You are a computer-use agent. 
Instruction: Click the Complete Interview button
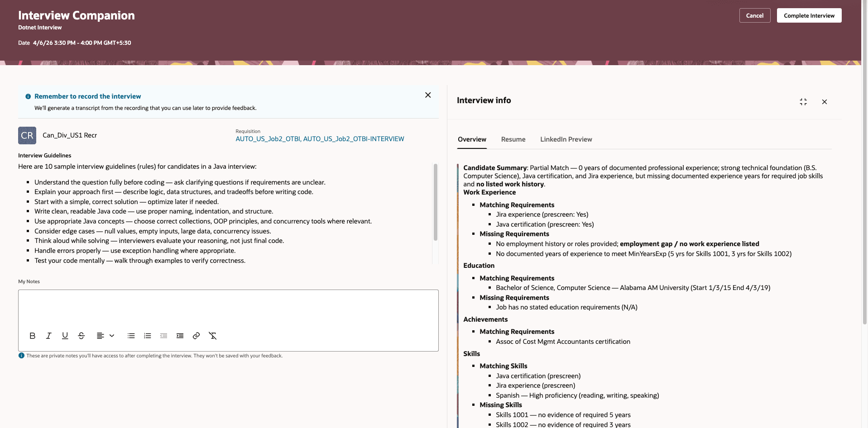click(x=809, y=15)
